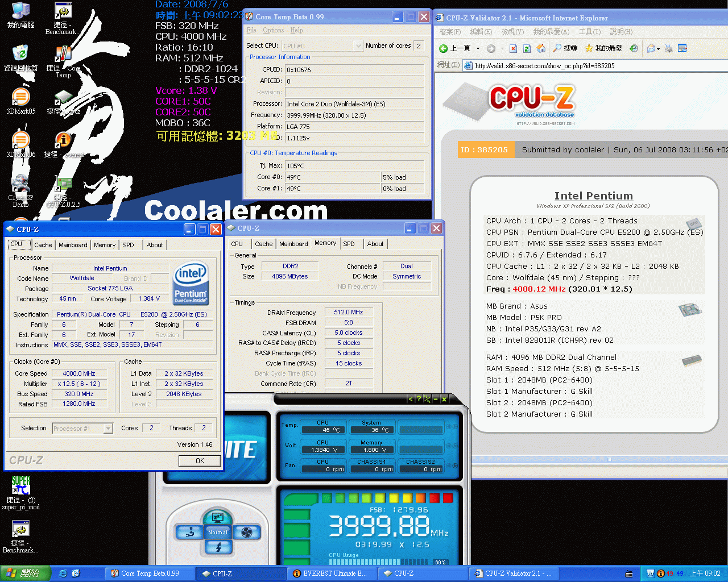Click the Forward arrow in Internet Explorer
Viewport: 728px width, 582px height.
pos(491,48)
